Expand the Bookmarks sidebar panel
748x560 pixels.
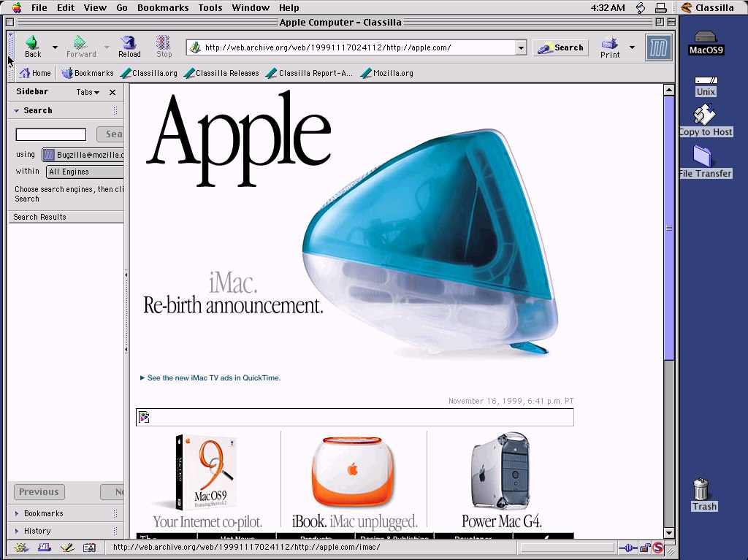[x=16, y=513]
